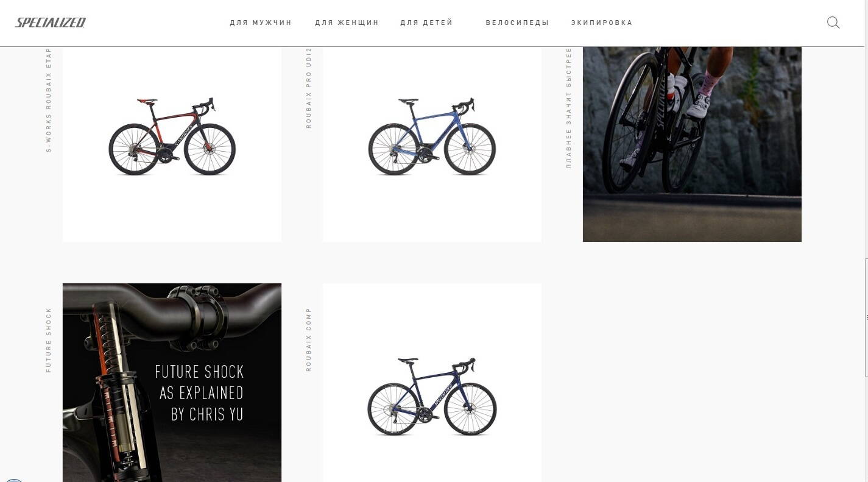
Task: Click the vertical Future Shock label
Action: (x=49, y=340)
